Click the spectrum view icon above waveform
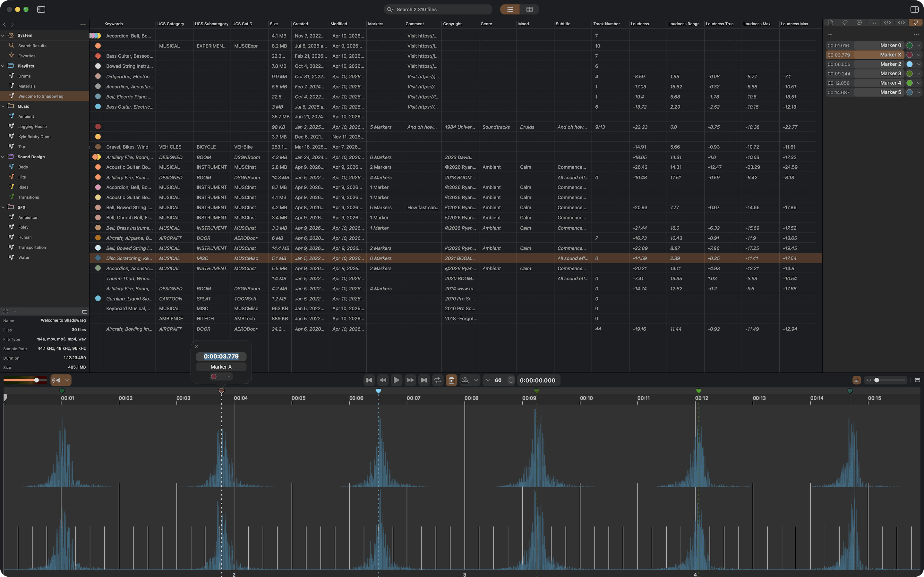The width and height of the screenshot is (924, 577). coord(856,380)
